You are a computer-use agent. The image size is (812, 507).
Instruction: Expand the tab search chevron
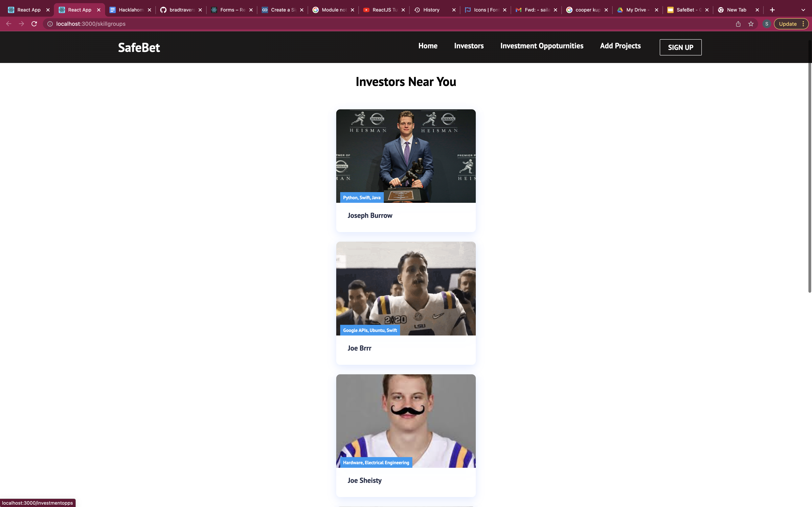click(x=803, y=10)
